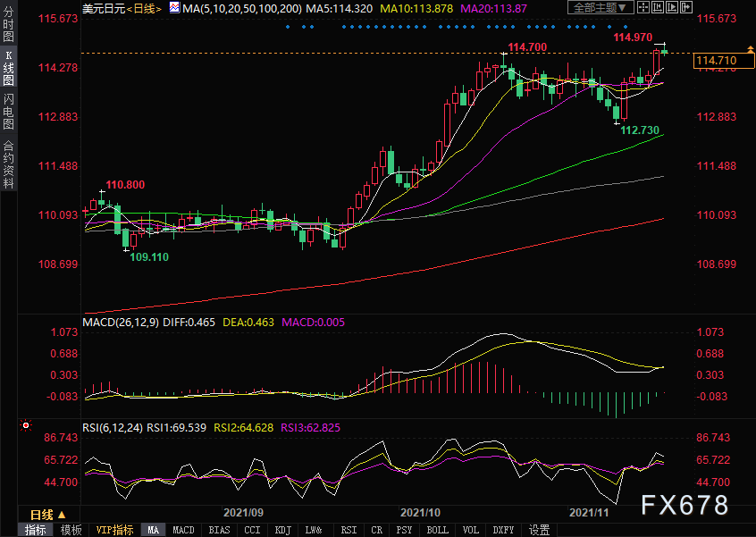Click the first toolbar icon after 全部主题

(x=644, y=7)
